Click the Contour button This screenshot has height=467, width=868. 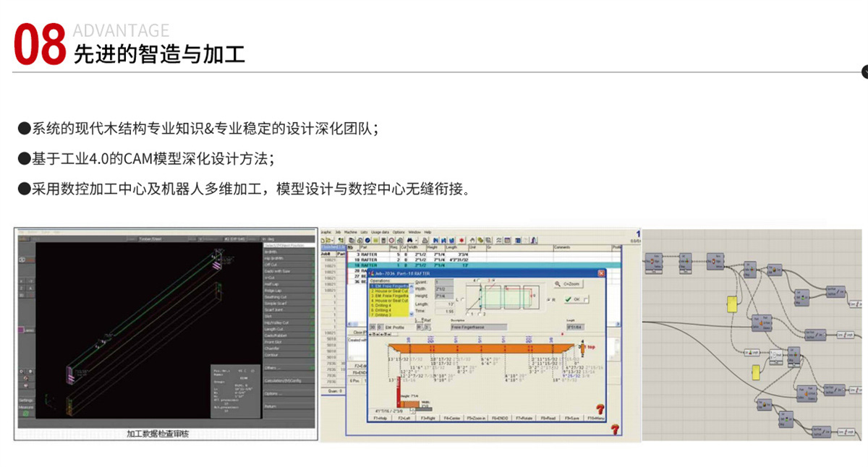point(289,355)
